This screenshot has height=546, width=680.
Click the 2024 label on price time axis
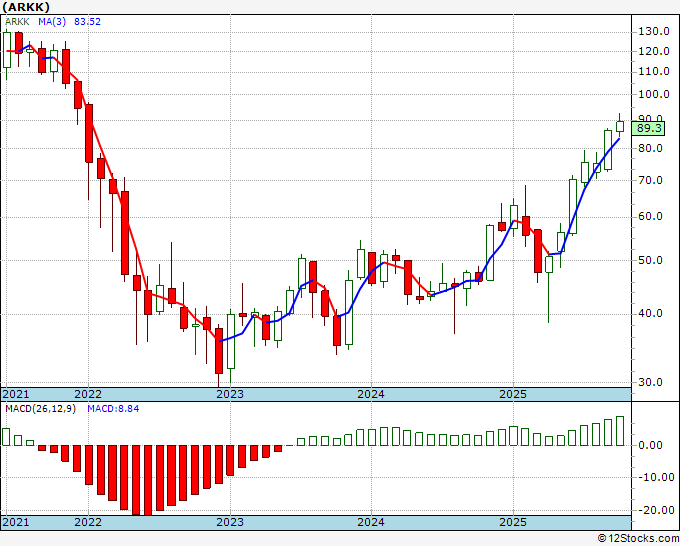tap(371, 394)
